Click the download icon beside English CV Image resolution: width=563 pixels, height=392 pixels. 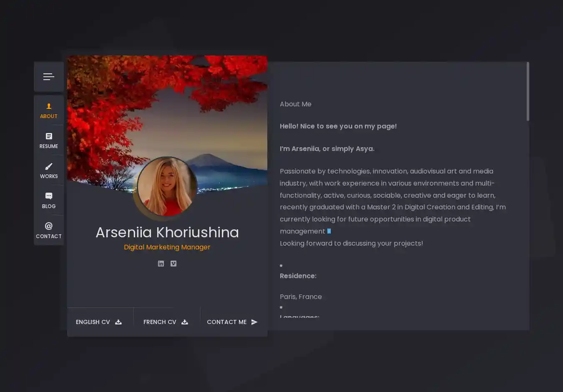[118, 322]
